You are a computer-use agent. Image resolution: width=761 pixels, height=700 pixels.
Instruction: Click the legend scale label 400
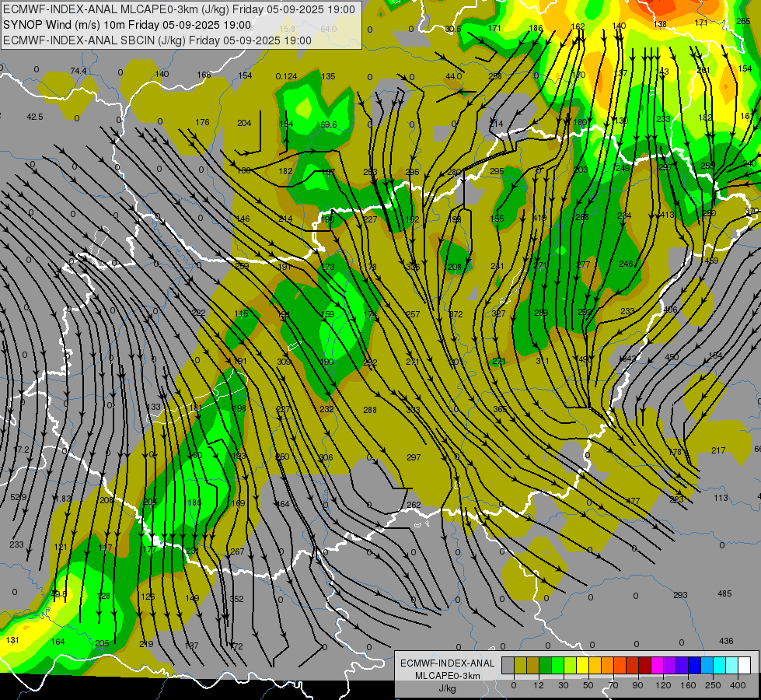[738, 685]
